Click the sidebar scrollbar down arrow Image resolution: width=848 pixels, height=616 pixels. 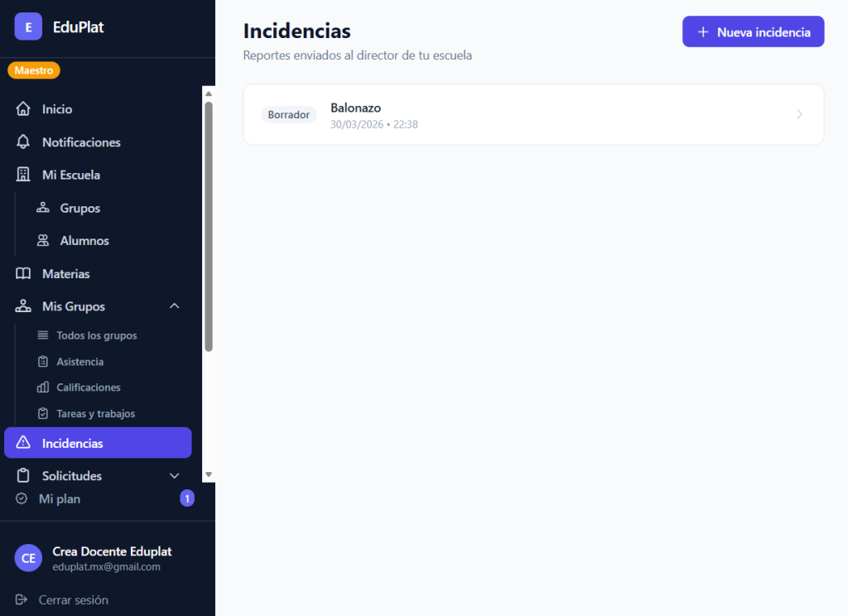[x=209, y=474]
